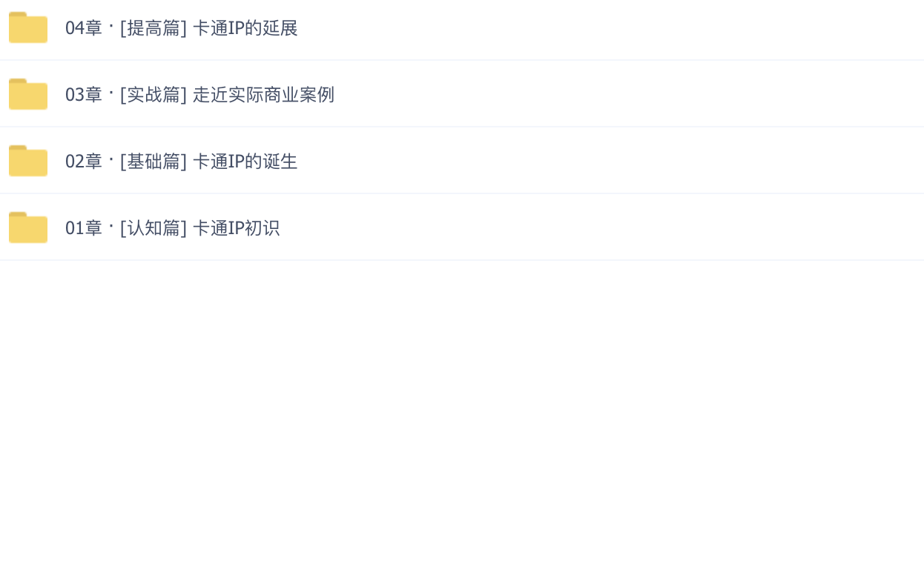Click the folder icon for chapter 01

pos(28,228)
